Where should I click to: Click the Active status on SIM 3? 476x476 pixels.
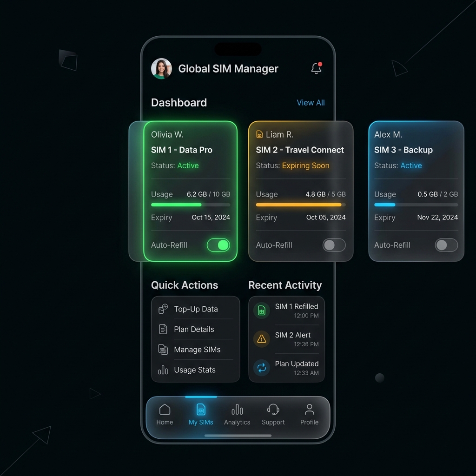click(411, 165)
